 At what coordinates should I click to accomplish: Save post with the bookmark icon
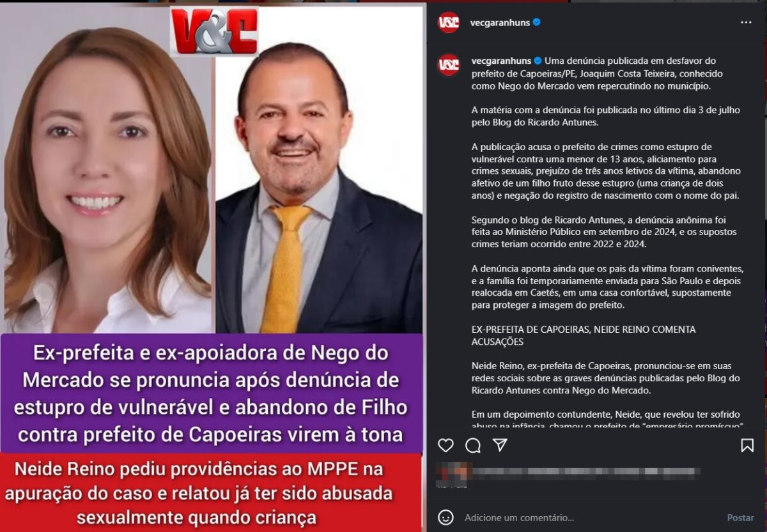click(747, 446)
